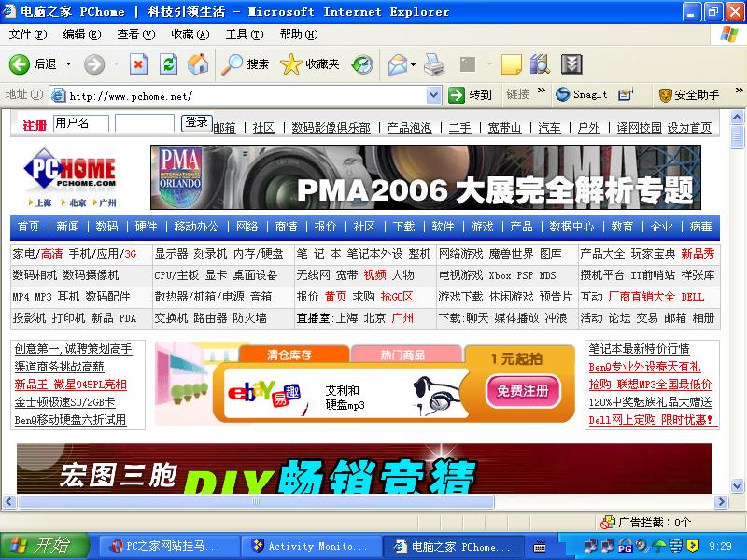Expand the Mail button dropdown arrow
The height and width of the screenshot is (560, 747).
pyautogui.click(x=413, y=64)
